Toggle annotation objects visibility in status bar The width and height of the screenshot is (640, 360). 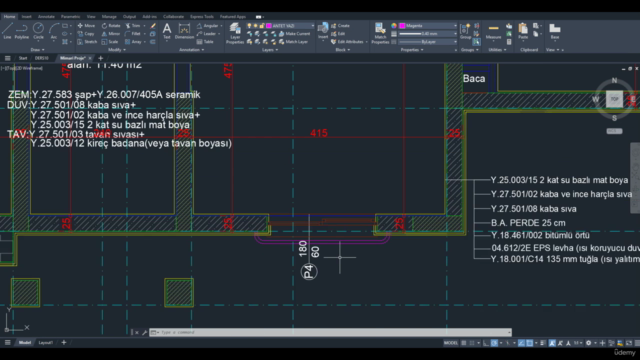tap(552, 343)
